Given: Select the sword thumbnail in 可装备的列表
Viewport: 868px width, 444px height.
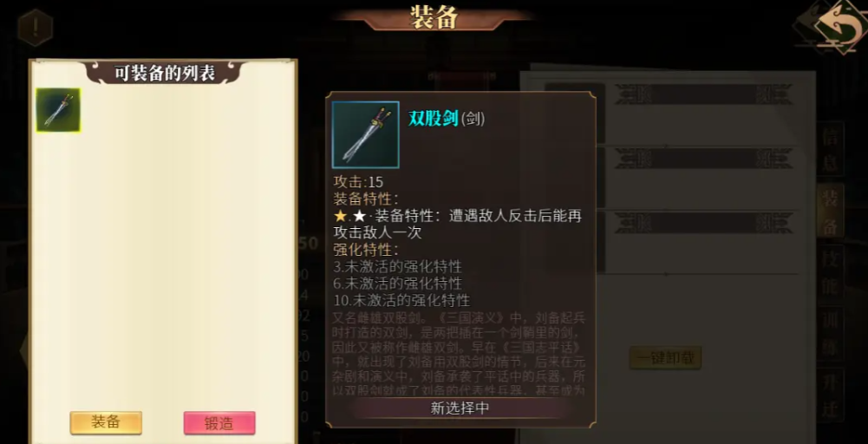Looking at the screenshot, I should [58, 110].
